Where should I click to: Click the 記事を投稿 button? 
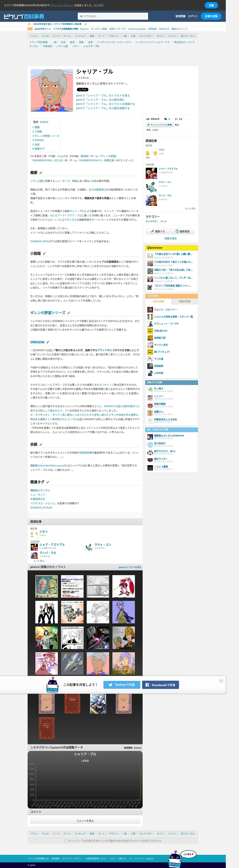(211, 16)
